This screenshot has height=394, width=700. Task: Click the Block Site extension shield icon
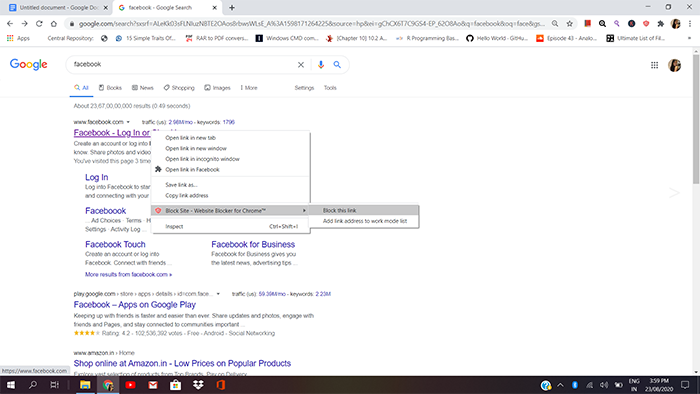(x=646, y=24)
